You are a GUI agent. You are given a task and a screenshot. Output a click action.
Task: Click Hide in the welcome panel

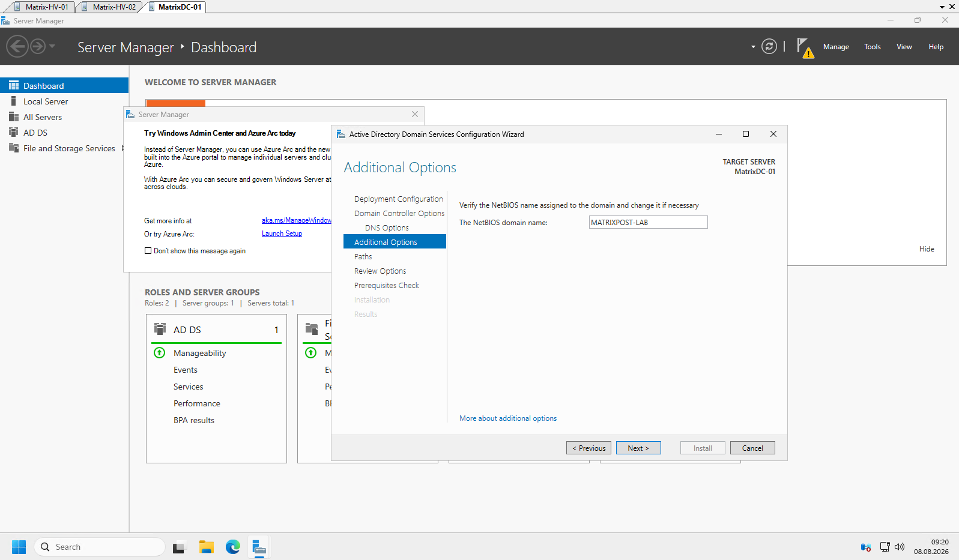[927, 249]
